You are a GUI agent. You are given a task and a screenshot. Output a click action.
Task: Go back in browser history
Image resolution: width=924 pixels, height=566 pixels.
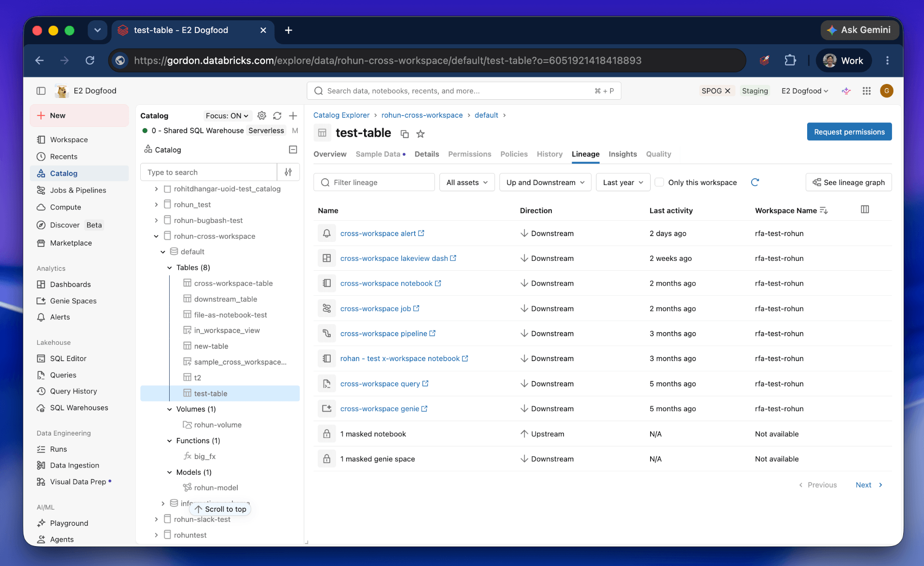(x=40, y=60)
